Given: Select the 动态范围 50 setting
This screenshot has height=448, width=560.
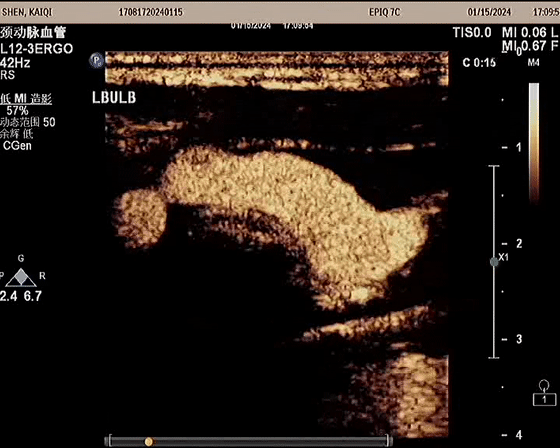Looking at the screenshot, I should coord(28,122).
